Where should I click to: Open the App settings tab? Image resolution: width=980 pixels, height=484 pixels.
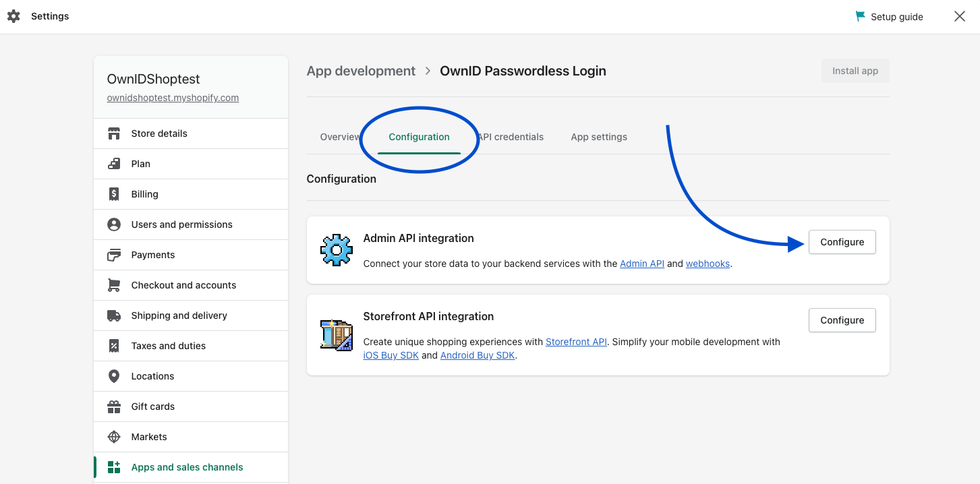pyautogui.click(x=598, y=137)
